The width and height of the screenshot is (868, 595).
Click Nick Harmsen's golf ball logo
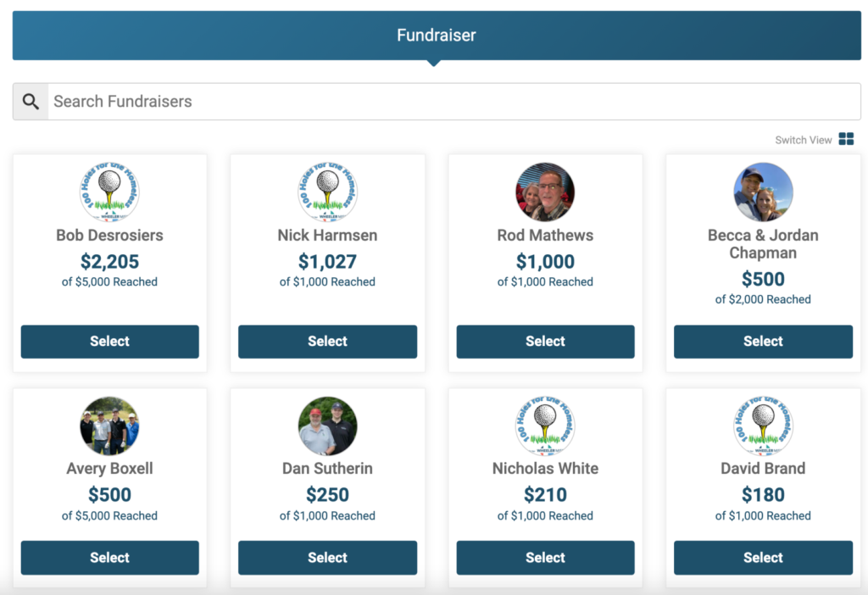[x=327, y=192]
